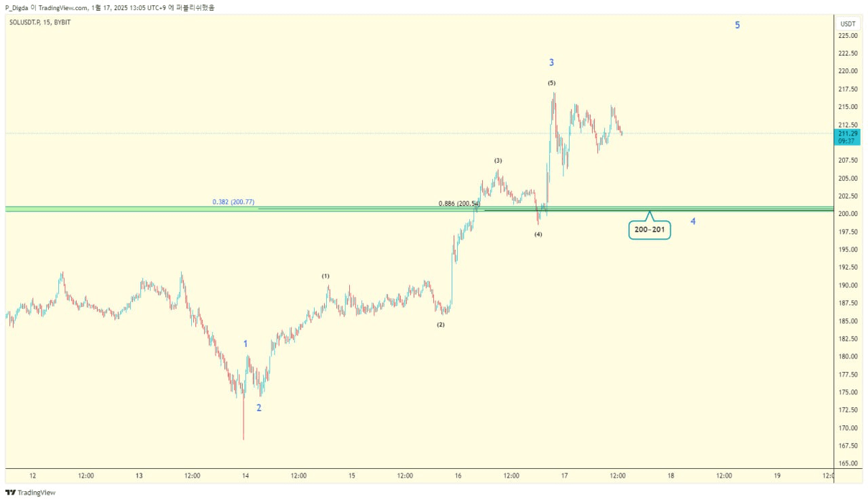Screen dimensions: 868x502
Task: Click date 17 on the time axis
Action: coord(565,476)
